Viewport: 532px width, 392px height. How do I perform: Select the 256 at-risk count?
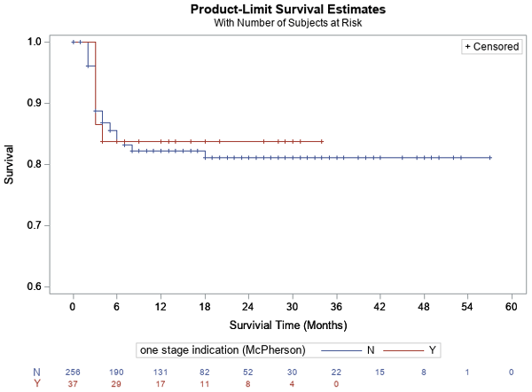coord(73,371)
